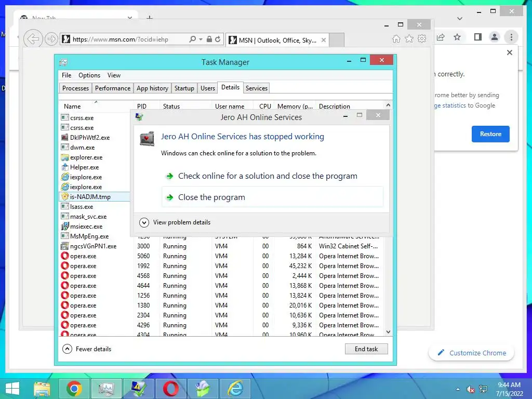Open Chrome profile avatar icon

(x=495, y=37)
